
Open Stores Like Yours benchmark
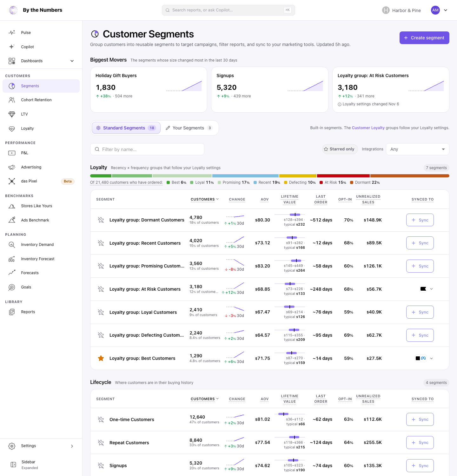tap(41, 206)
